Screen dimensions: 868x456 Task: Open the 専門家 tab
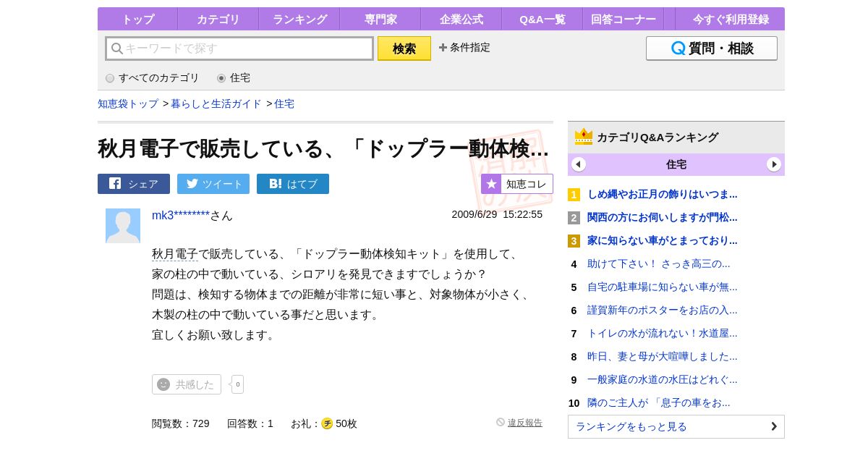click(x=380, y=20)
